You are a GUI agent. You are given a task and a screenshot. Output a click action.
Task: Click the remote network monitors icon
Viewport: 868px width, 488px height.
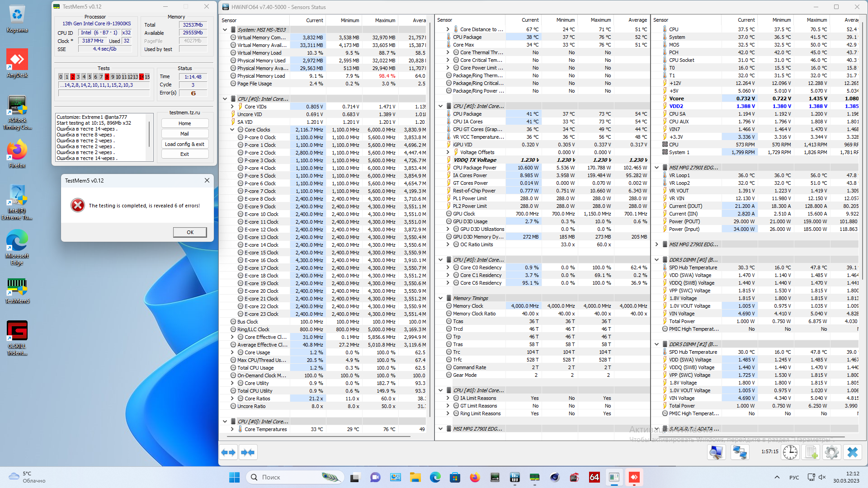tap(740, 452)
